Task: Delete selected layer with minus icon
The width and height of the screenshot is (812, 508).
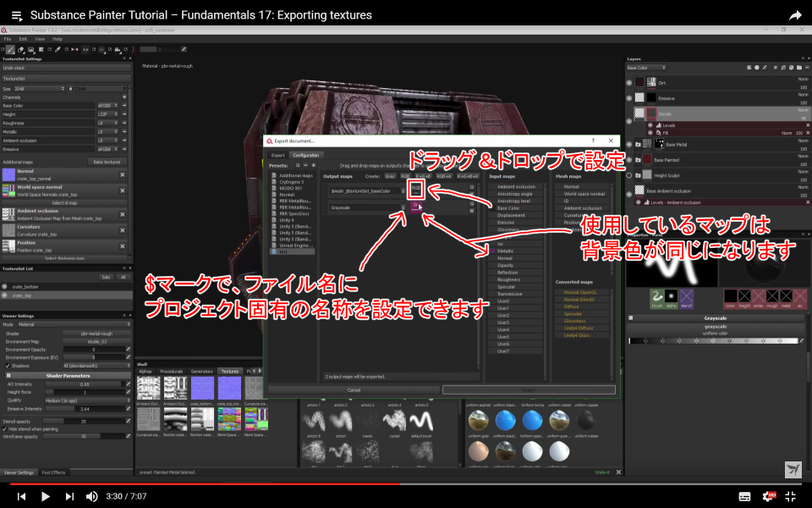Action: click(x=807, y=68)
